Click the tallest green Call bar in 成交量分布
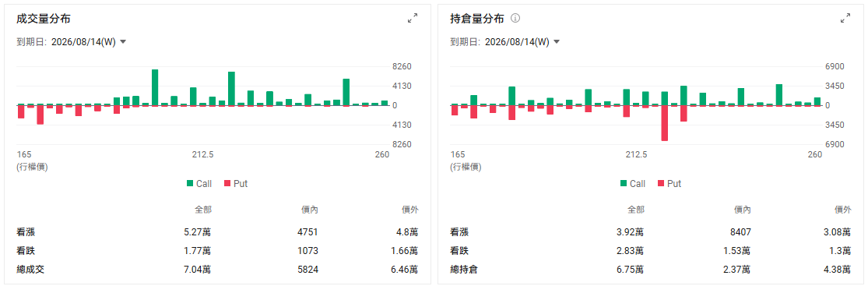Screen dimensions: 868x286 [x=155, y=87]
